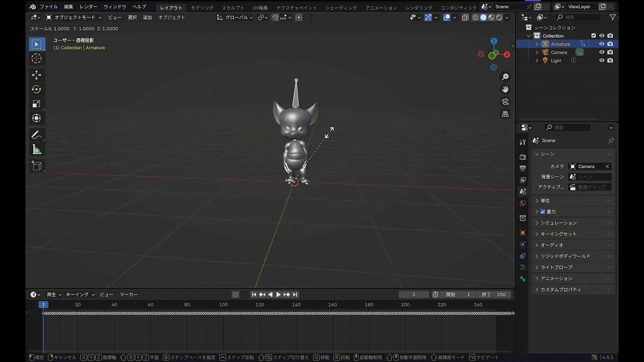Viewport: 644px width, 362px height.
Task: Activate the Annotate pencil tool
Action: (36, 135)
